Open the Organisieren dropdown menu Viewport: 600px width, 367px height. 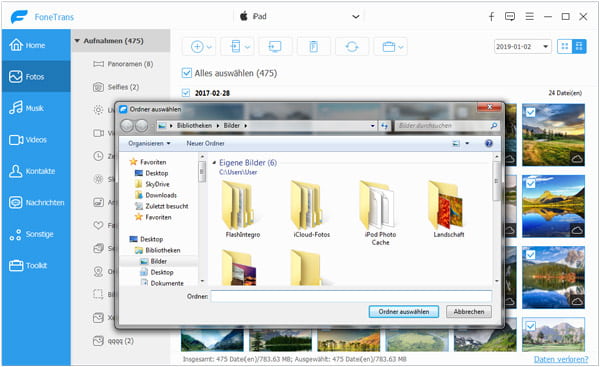(149, 144)
